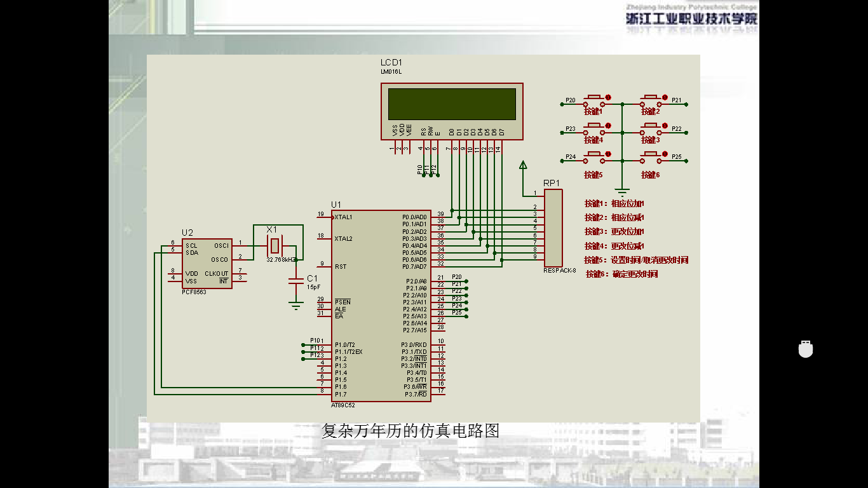This screenshot has height=488, width=868.
Task: Click the P1.7 pin label on U1
Action: 341,395
